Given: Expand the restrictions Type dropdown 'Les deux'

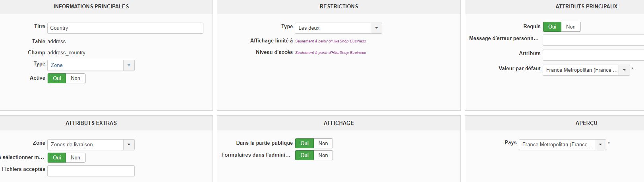Looking at the screenshot, I should (x=338, y=28).
